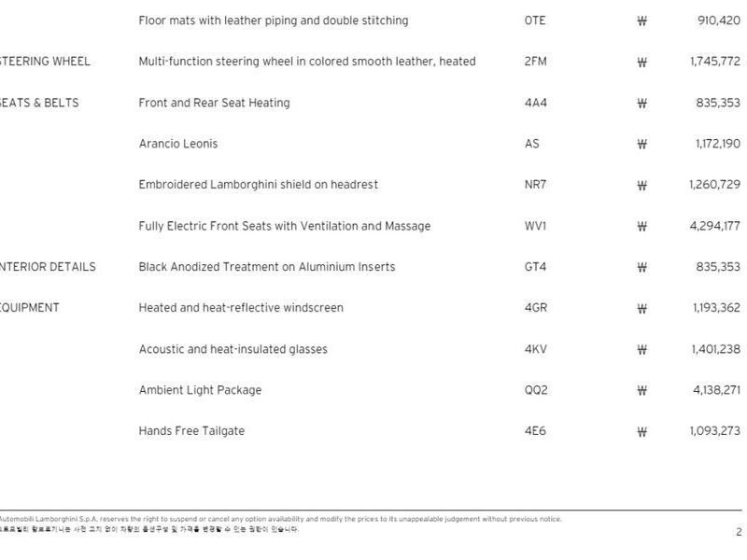Select option code WV1
The image size is (747, 560).
[x=536, y=226]
